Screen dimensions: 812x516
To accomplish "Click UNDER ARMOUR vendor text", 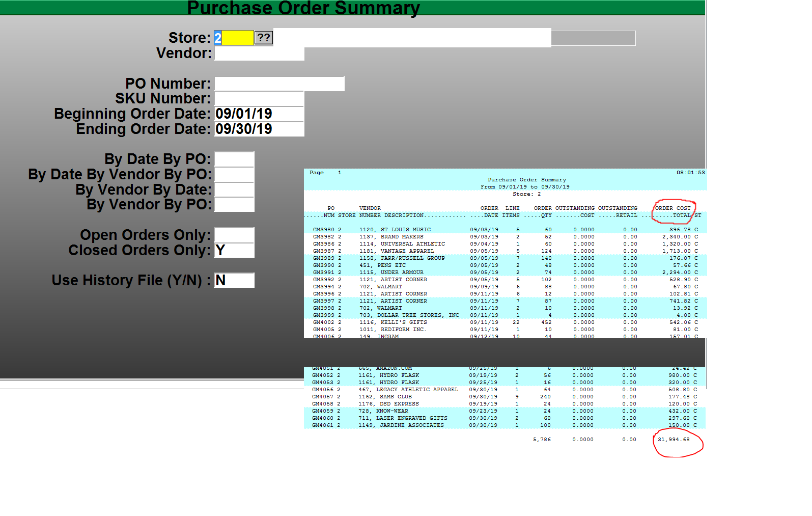I will tap(402, 273).
